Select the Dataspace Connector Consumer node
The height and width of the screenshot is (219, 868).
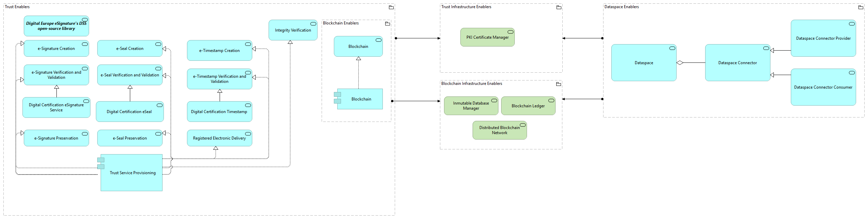pyautogui.click(x=823, y=87)
